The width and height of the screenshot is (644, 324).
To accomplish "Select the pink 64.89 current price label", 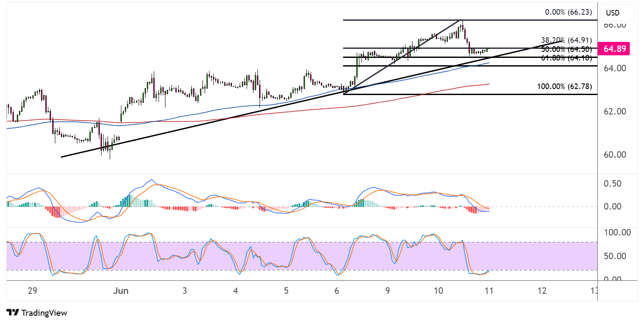I will [613, 49].
